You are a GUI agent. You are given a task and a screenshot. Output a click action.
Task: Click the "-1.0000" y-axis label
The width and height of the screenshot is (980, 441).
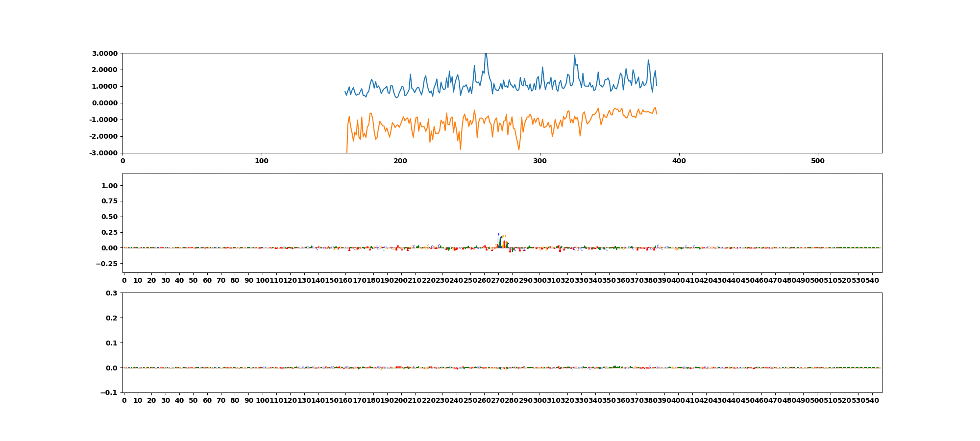pos(103,120)
